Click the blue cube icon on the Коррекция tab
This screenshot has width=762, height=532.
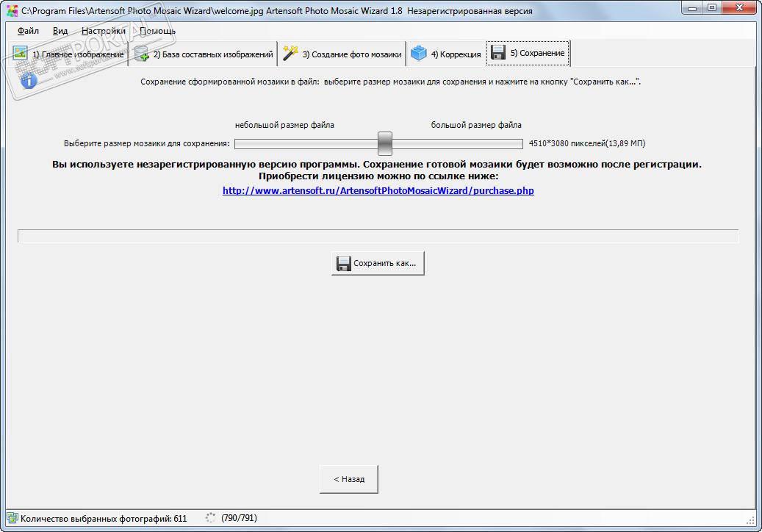click(418, 53)
